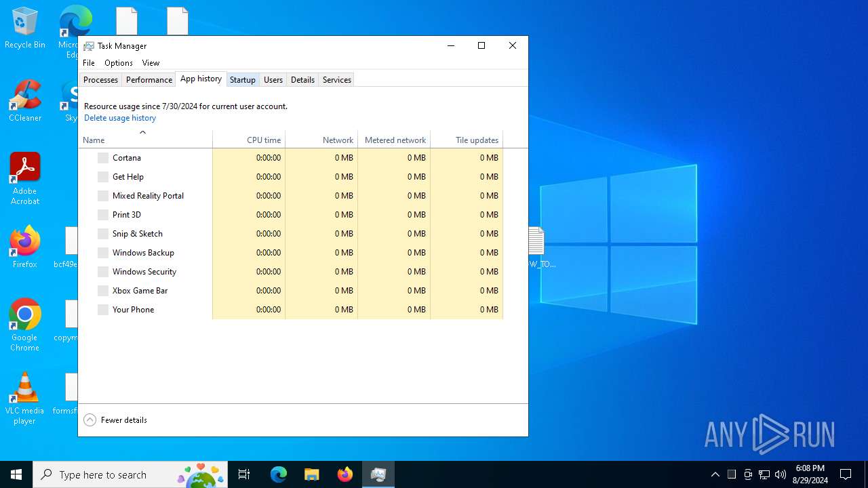
Task: Click the Get Help app icon
Action: [103, 177]
